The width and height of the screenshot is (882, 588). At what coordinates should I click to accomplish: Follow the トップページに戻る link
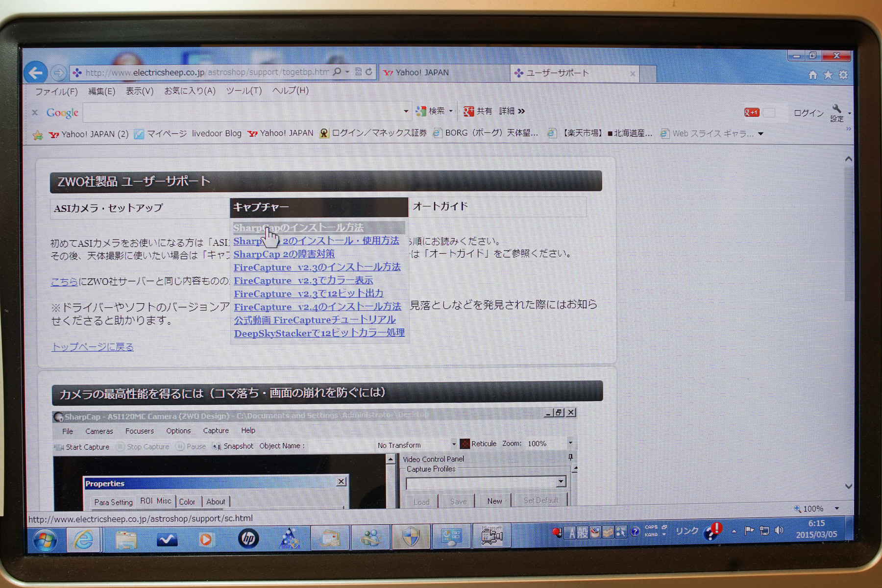[x=93, y=347]
